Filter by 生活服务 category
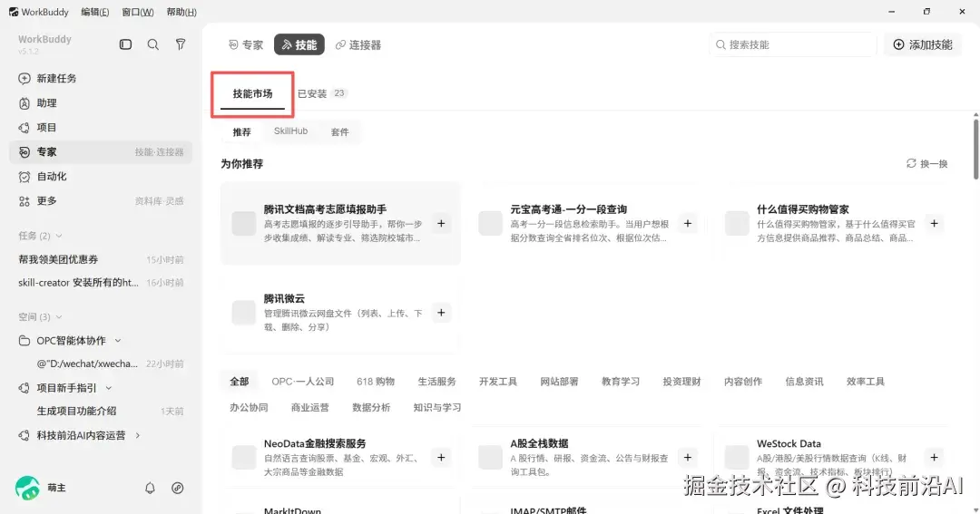980x514 pixels. tap(436, 382)
